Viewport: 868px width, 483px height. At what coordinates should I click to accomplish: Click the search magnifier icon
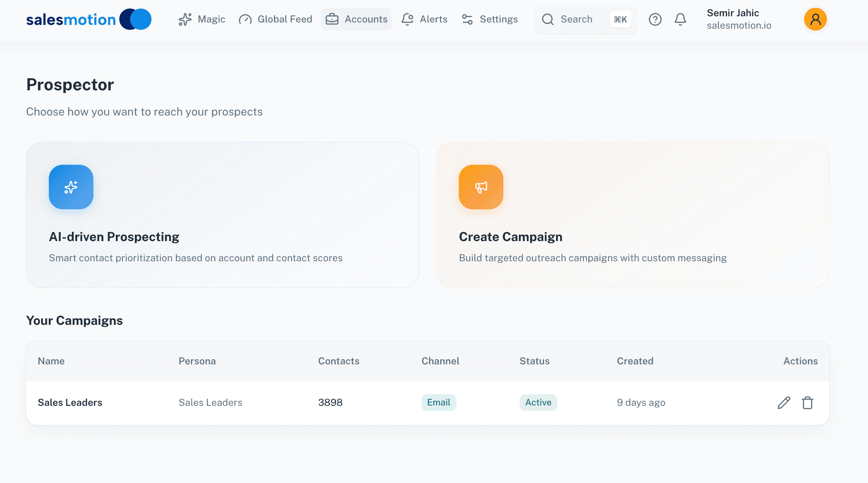click(x=548, y=19)
